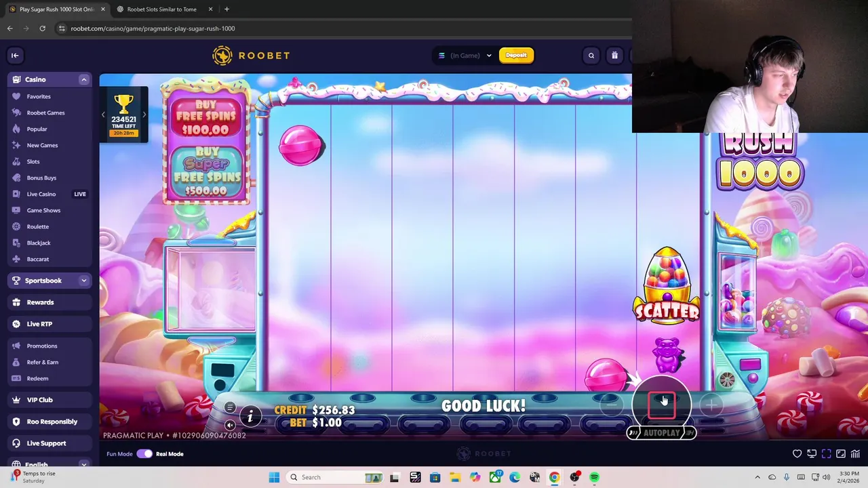Increase the bet with plus button
The image size is (868, 488).
coord(711,405)
